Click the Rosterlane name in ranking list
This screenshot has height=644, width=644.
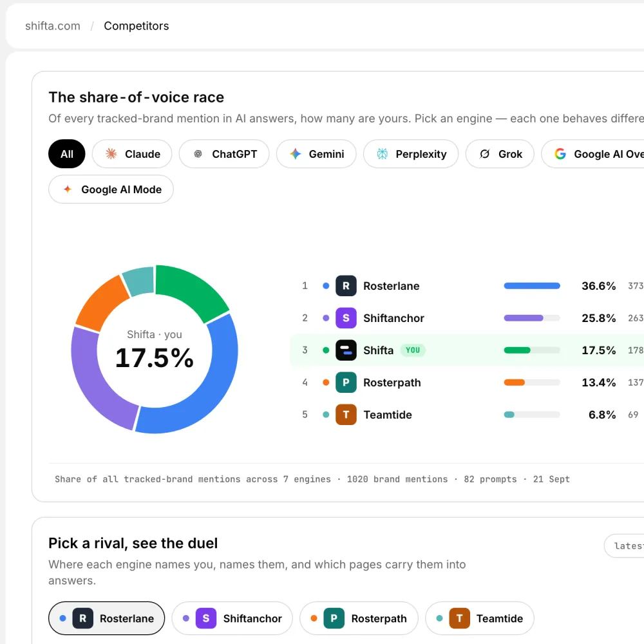click(x=392, y=286)
